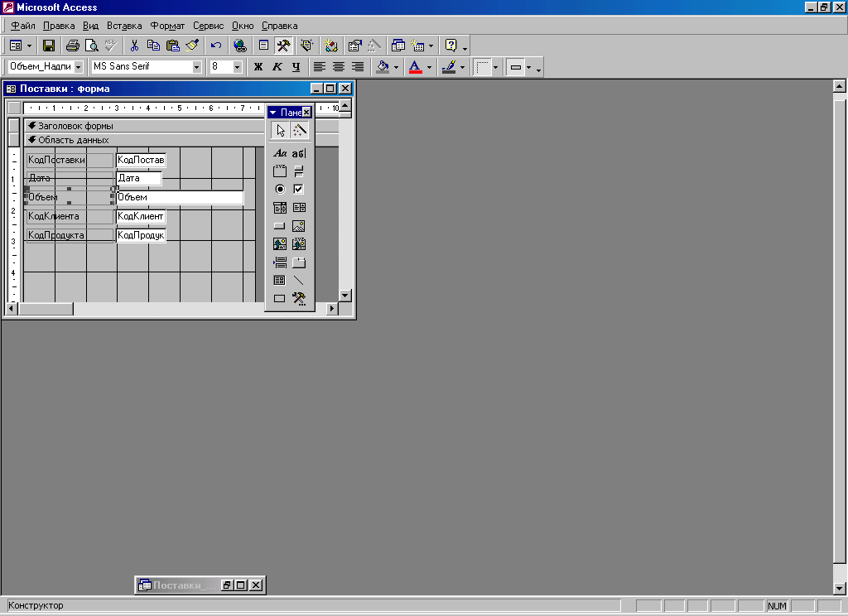The image size is (848, 616).
Task: Select the Text Box tool in toolbox
Action: (x=299, y=153)
